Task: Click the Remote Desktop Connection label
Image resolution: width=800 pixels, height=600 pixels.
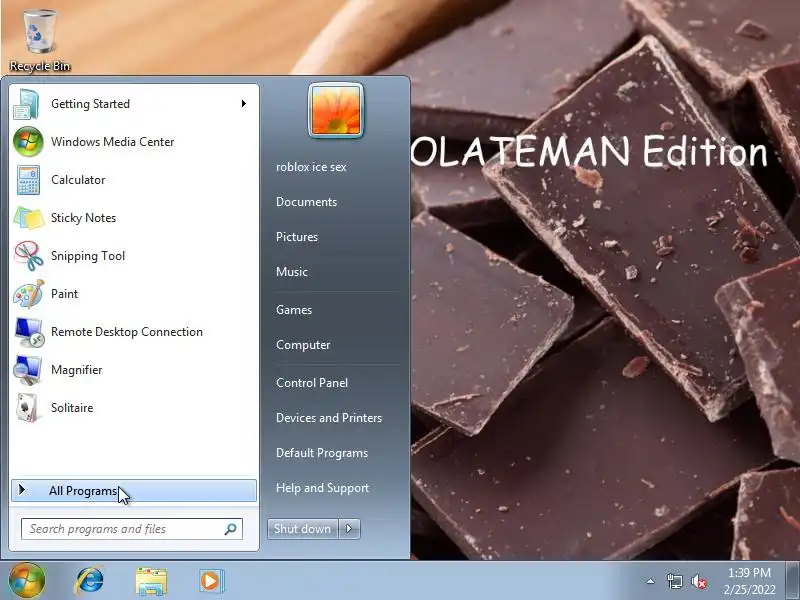Action: pyautogui.click(x=127, y=332)
